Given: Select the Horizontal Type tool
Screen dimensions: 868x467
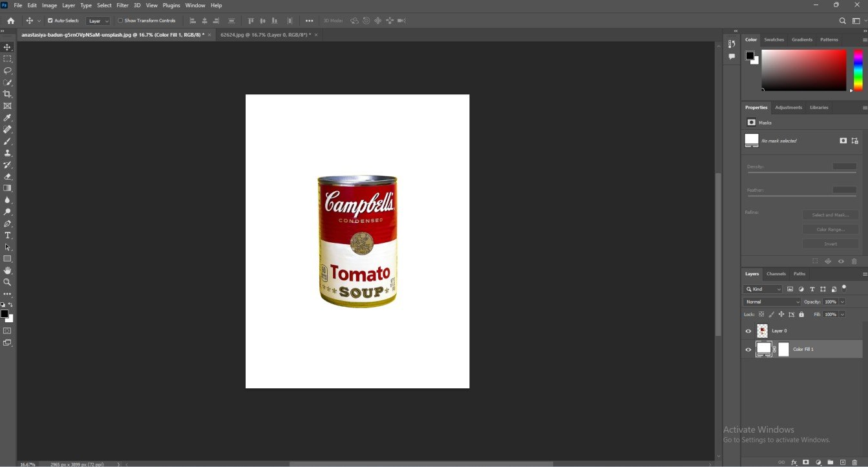Looking at the screenshot, I should coord(8,235).
